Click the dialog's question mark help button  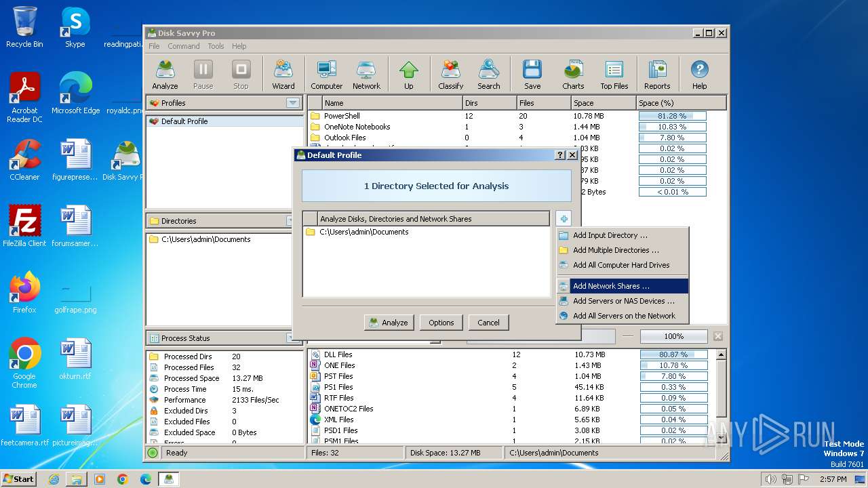pos(559,155)
